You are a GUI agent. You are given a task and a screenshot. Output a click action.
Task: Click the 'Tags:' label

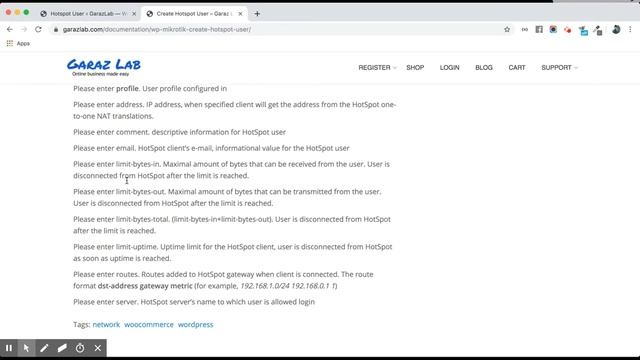click(82, 324)
